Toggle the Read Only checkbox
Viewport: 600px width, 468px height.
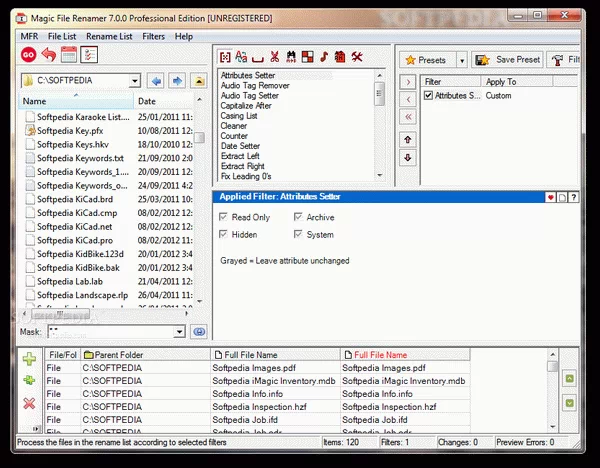click(x=223, y=217)
